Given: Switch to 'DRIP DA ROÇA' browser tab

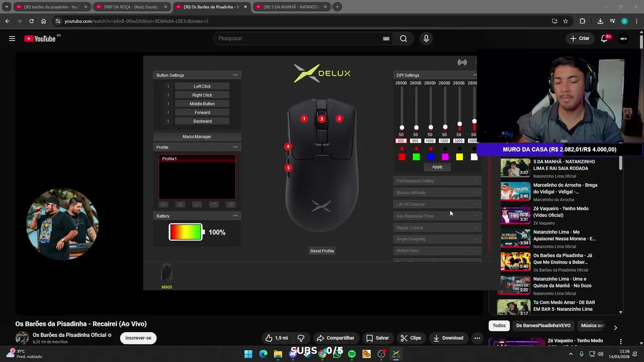Looking at the screenshot, I should 131,7.
